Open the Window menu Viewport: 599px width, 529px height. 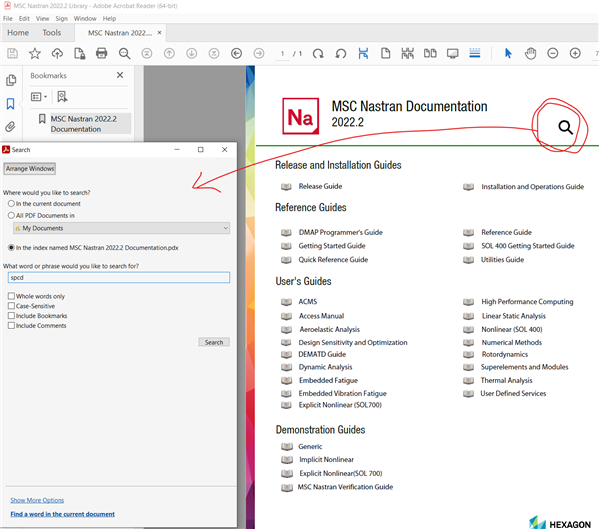pyautogui.click(x=85, y=18)
